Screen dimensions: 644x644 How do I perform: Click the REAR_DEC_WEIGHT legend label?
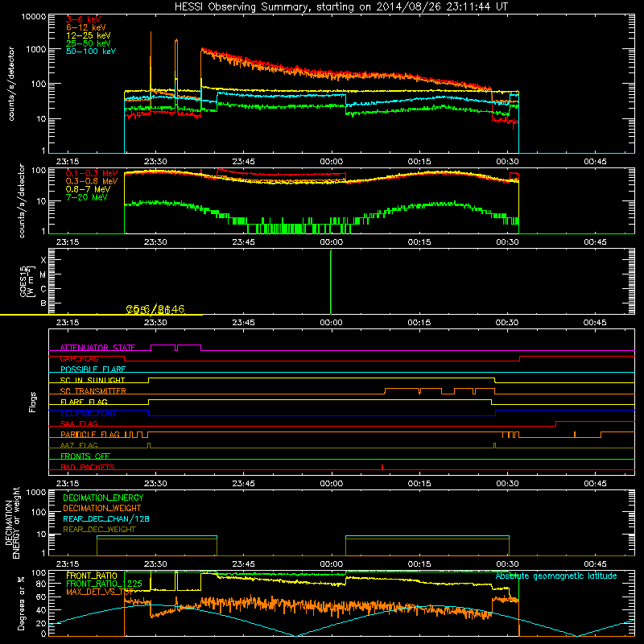pos(99,530)
